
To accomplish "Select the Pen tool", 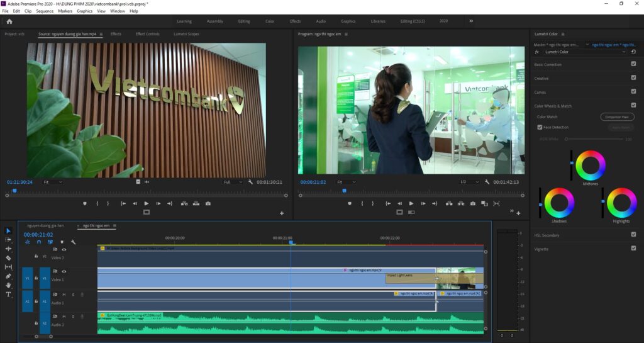I will click(x=8, y=276).
